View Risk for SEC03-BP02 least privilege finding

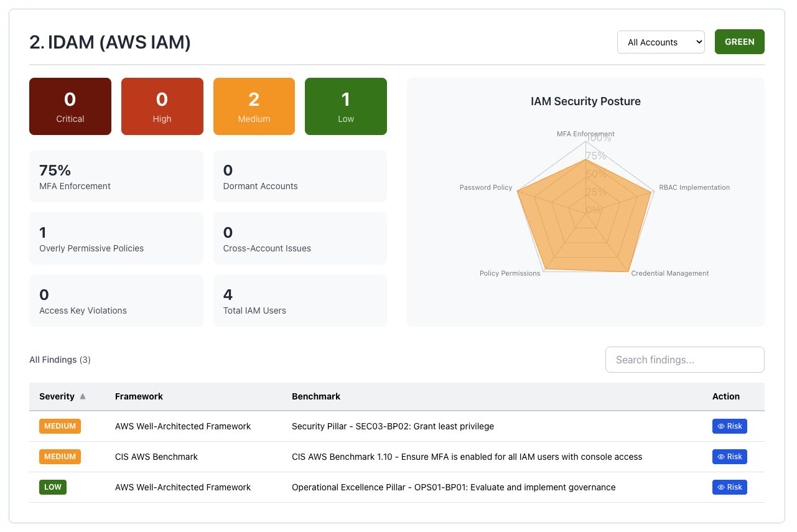[x=730, y=426]
